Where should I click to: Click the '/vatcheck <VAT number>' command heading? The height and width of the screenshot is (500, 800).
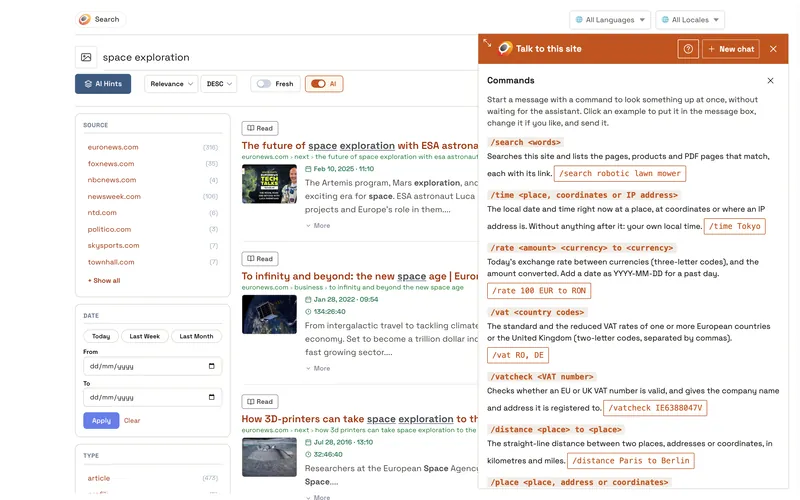click(542, 377)
